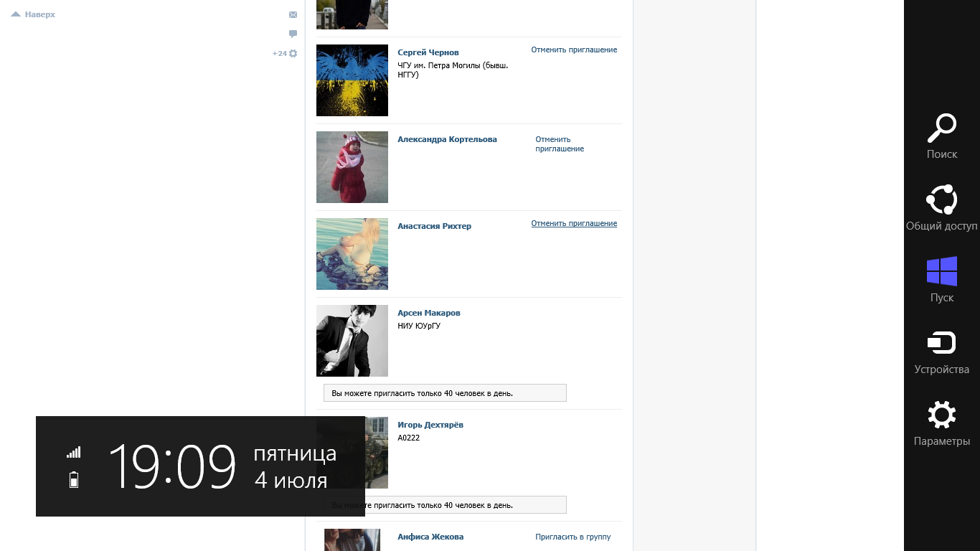Image resolution: width=980 pixels, height=551 pixels.
Task: Open the Параметры settings gear charm
Action: [x=941, y=423]
